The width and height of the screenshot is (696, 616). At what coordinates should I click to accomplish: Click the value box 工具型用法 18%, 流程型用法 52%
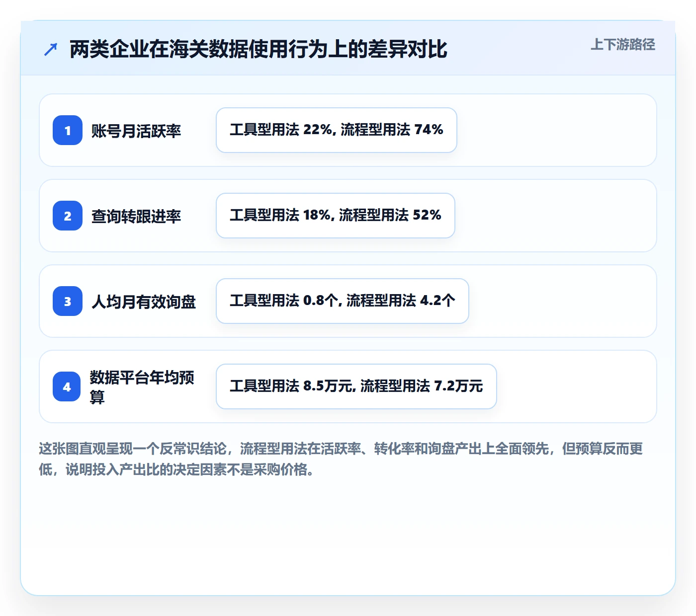coord(336,216)
